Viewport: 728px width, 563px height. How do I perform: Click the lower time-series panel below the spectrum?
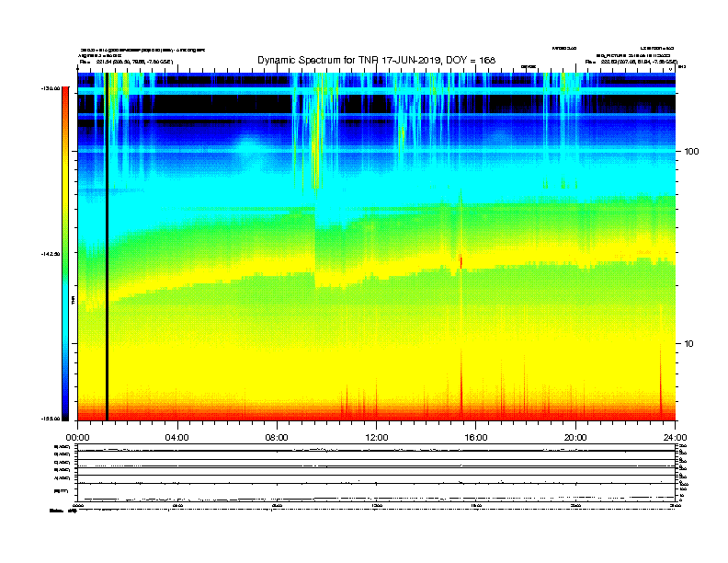377,473
